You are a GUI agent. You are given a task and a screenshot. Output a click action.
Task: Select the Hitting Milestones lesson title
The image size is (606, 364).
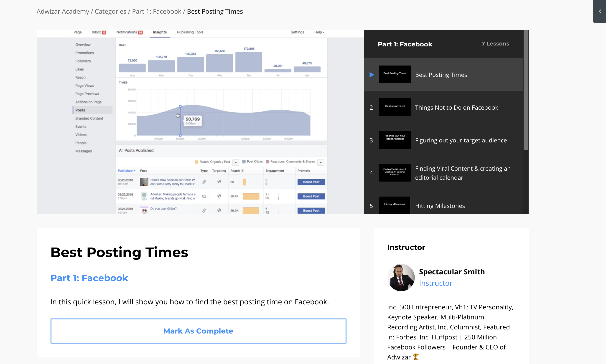tap(440, 206)
